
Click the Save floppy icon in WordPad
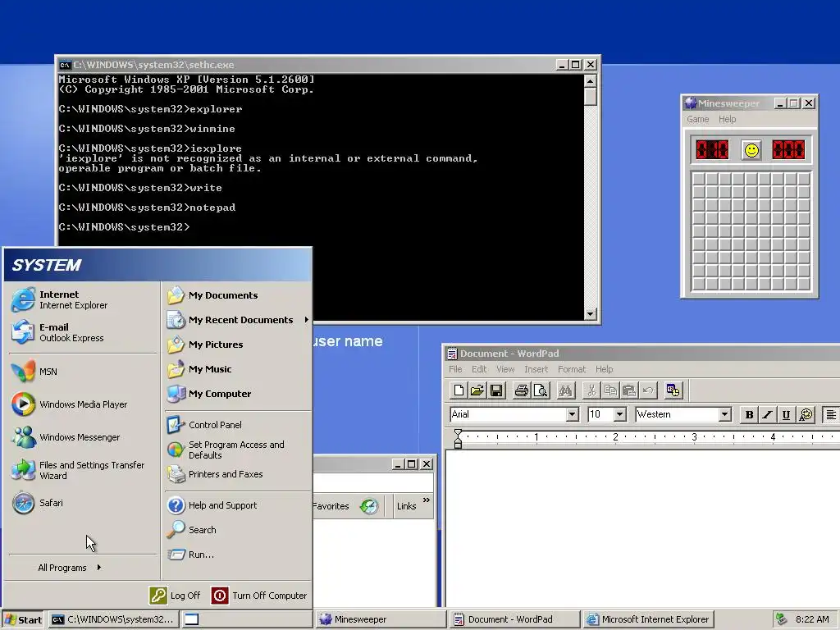point(496,390)
